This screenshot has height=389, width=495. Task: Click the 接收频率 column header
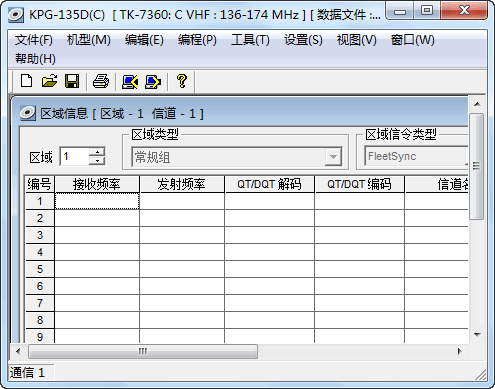97,184
